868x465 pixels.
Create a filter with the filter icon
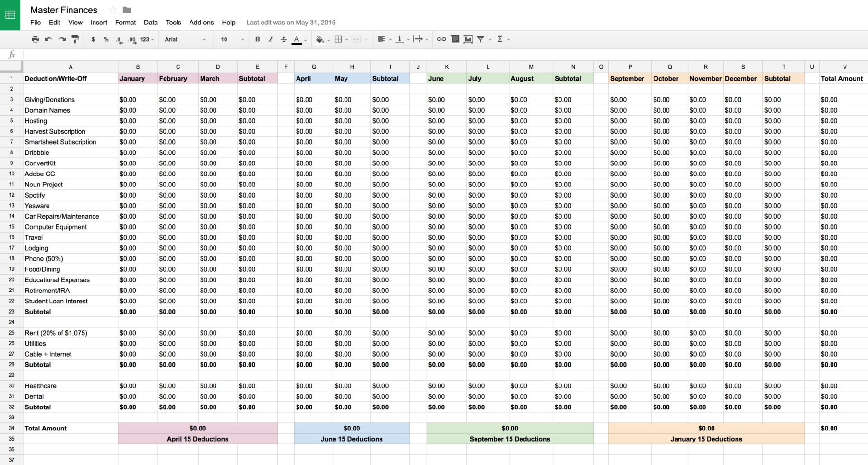pyautogui.click(x=481, y=39)
